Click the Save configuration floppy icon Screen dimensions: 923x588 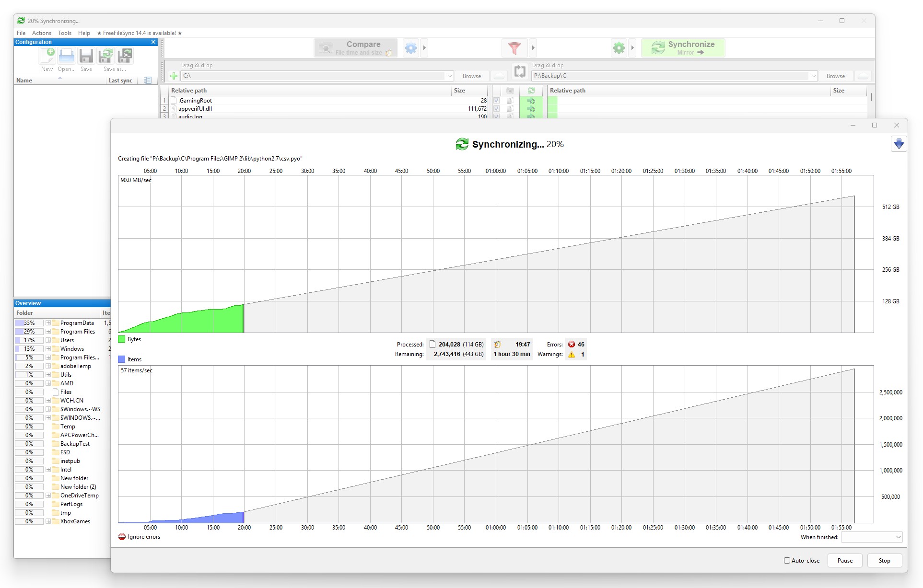pyautogui.click(x=86, y=56)
